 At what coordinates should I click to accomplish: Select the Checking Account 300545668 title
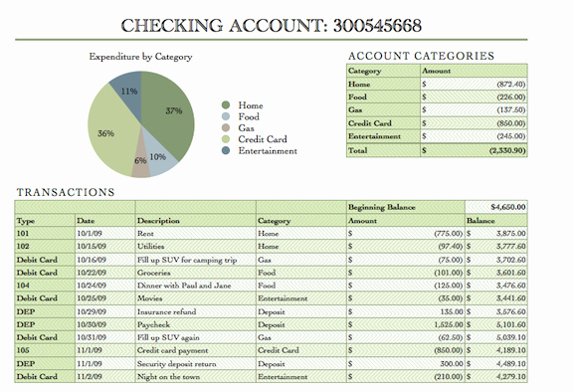272,26
